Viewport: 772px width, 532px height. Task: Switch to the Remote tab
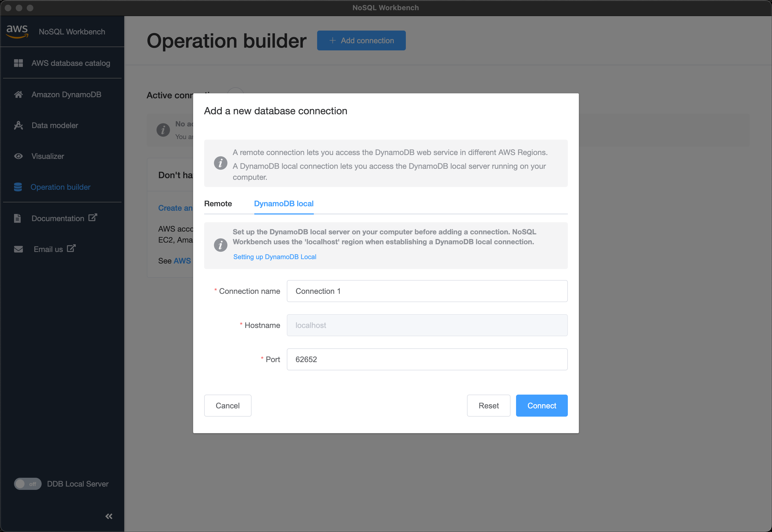coord(218,203)
